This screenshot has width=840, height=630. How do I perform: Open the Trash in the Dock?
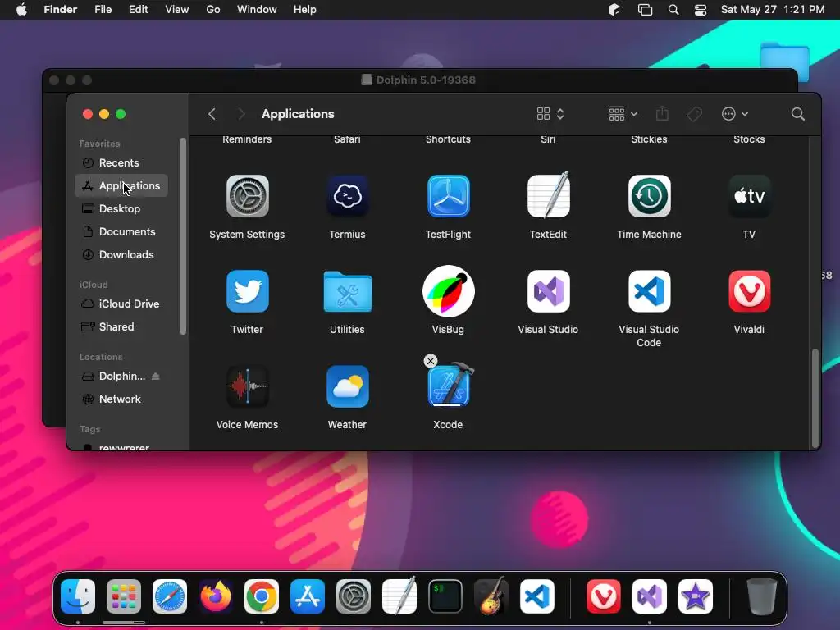click(x=761, y=596)
